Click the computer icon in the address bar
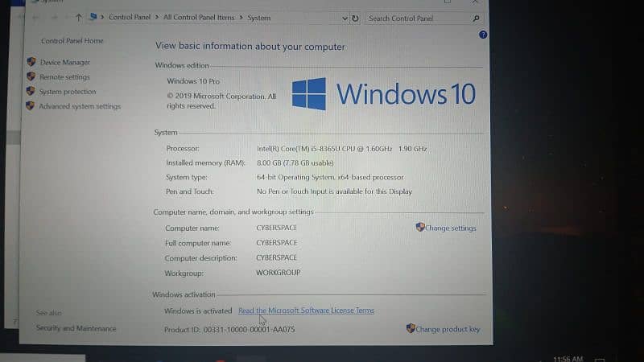This screenshot has width=644, height=362. click(93, 17)
